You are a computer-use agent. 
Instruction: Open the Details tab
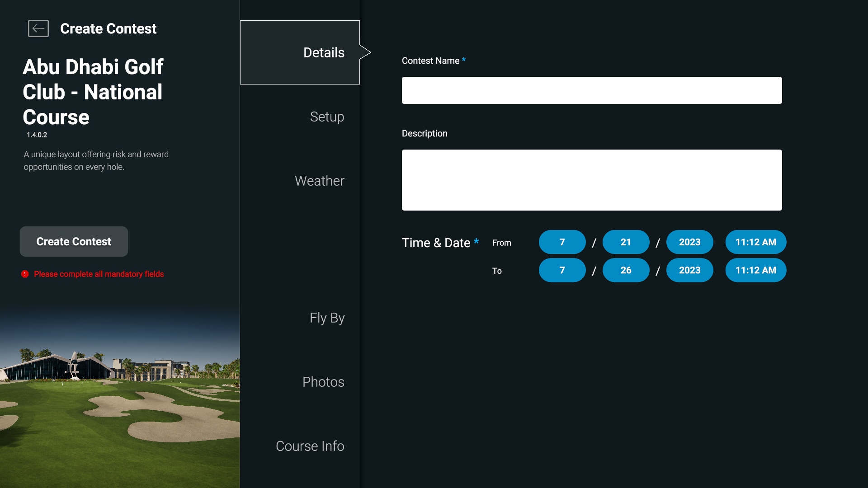[300, 52]
